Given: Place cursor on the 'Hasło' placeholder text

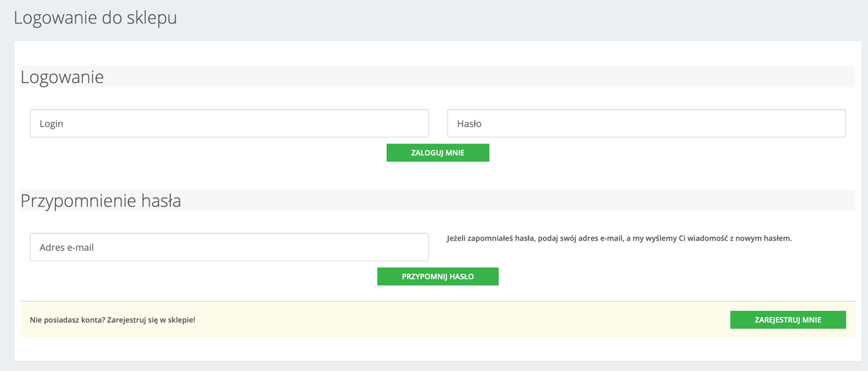Looking at the screenshot, I should pos(469,123).
